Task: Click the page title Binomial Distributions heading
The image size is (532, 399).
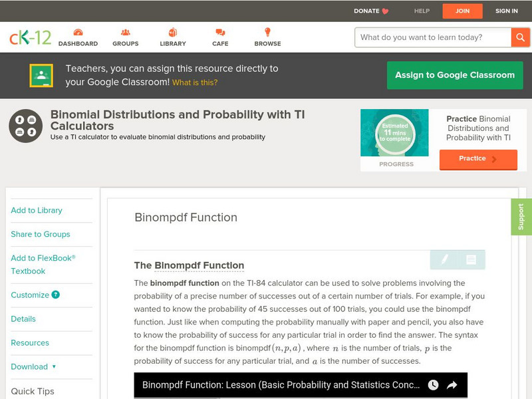Action: pos(178,120)
